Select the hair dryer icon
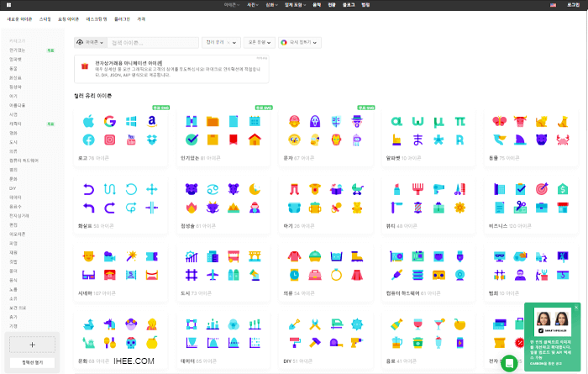 click(x=438, y=189)
